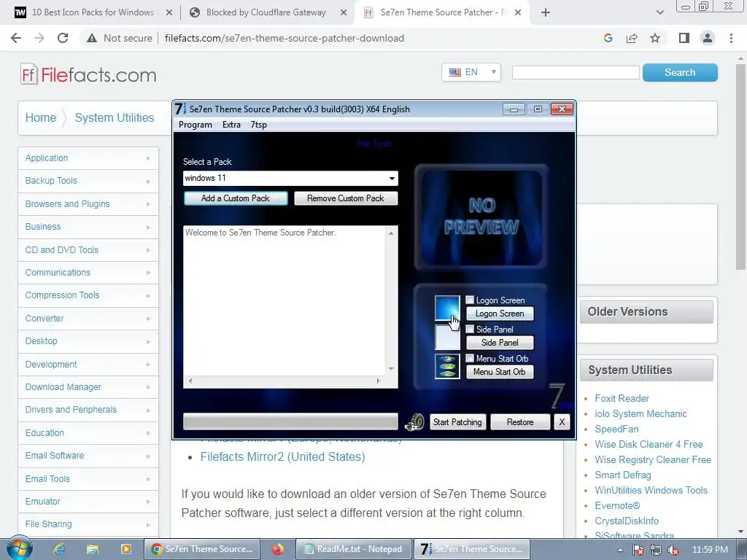The image size is (747, 560).
Task: Click the Filefacts search input field
Action: point(576,72)
